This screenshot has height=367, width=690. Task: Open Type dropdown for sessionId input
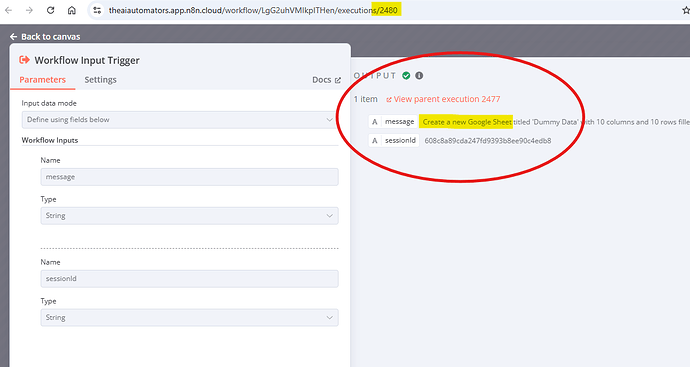click(190, 317)
